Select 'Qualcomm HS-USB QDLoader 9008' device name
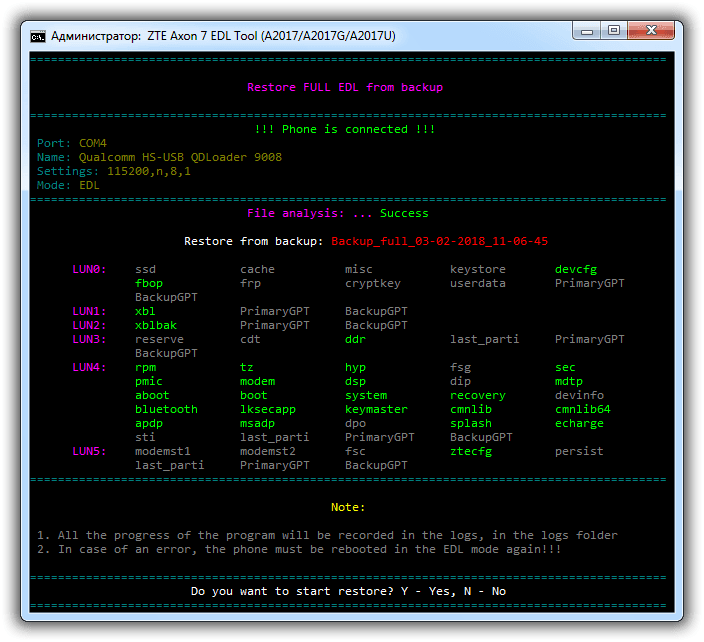The width and height of the screenshot is (704, 642). coord(180,157)
